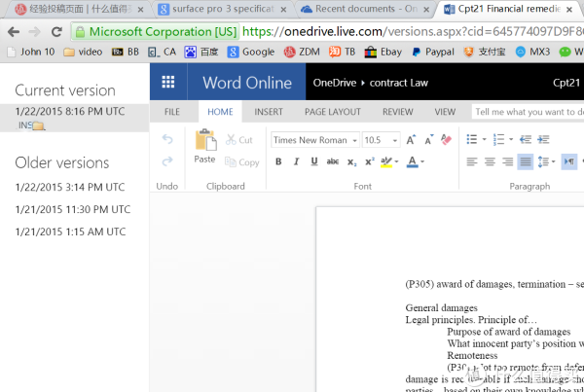584x392 pixels.
Task: Open the video bookmarks folder
Action: coord(83,52)
